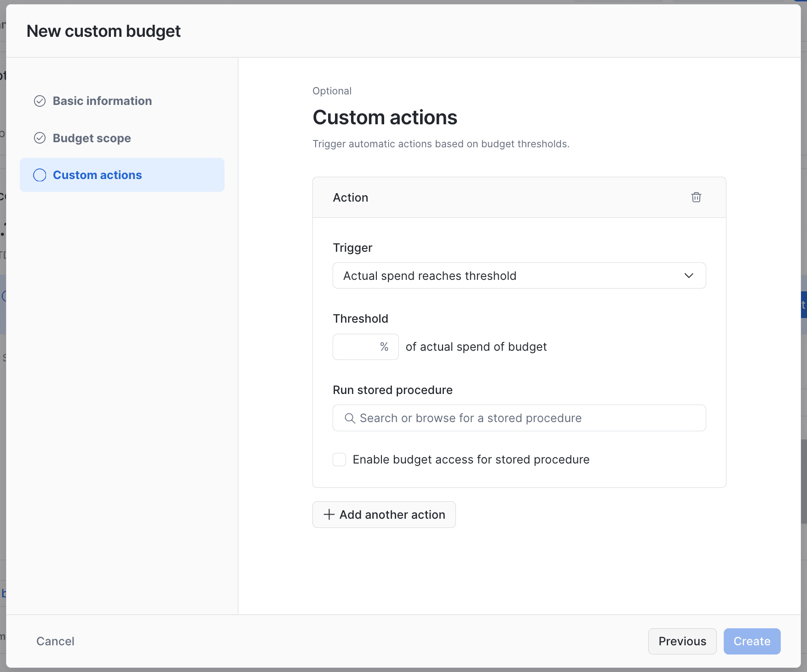Focus the stored procedure search field

click(x=519, y=418)
